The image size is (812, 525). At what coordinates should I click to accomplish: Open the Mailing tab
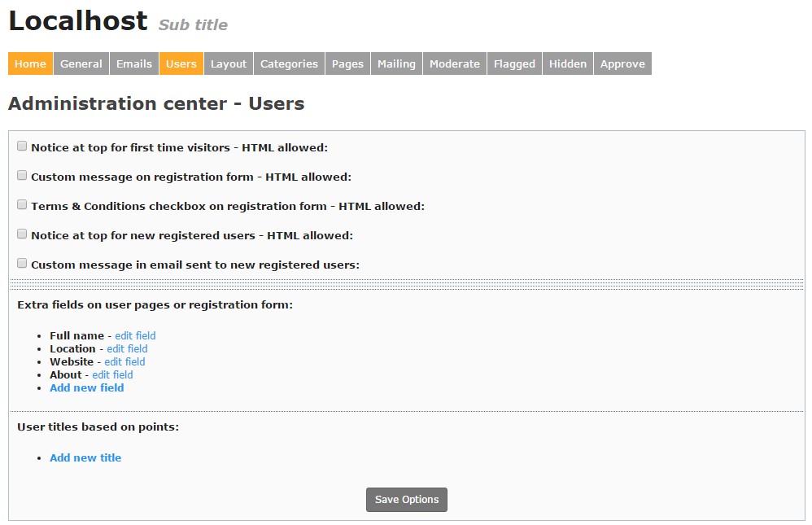pos(396,63)
